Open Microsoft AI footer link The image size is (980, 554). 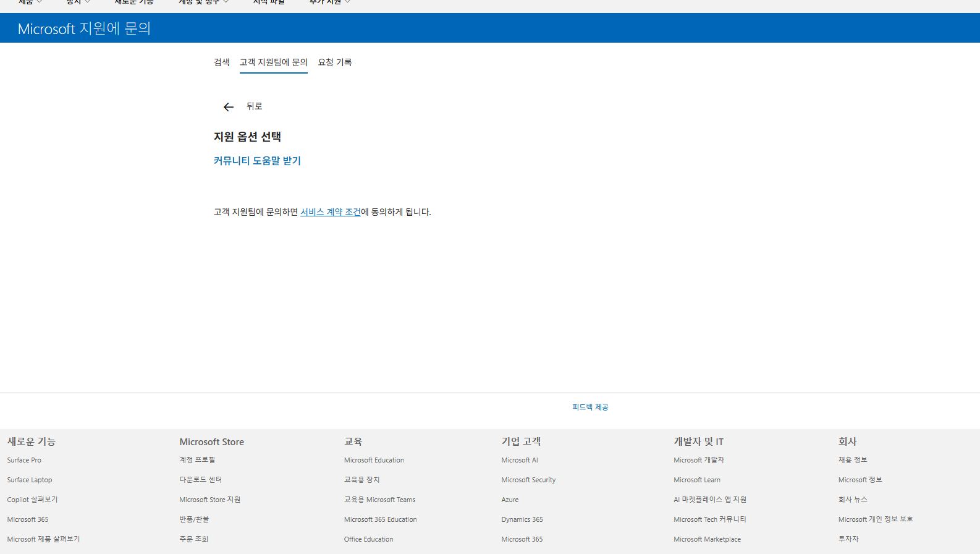[520, 460]
